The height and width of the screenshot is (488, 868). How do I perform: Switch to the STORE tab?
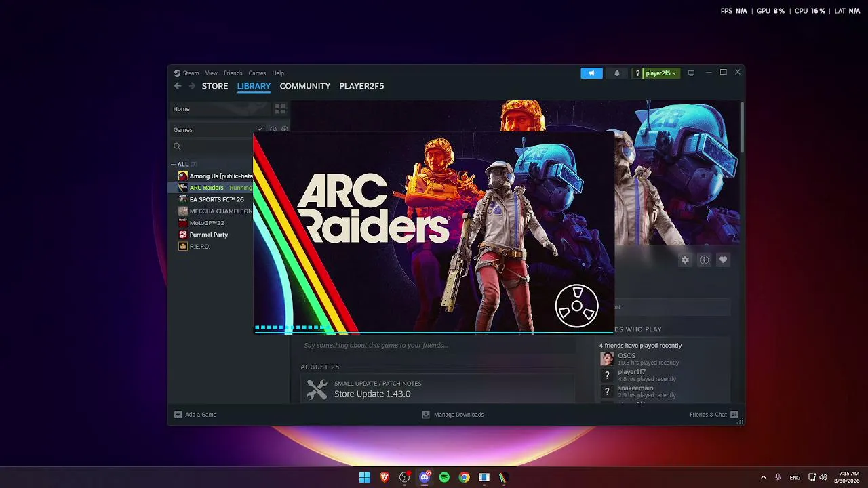(215, 86)
